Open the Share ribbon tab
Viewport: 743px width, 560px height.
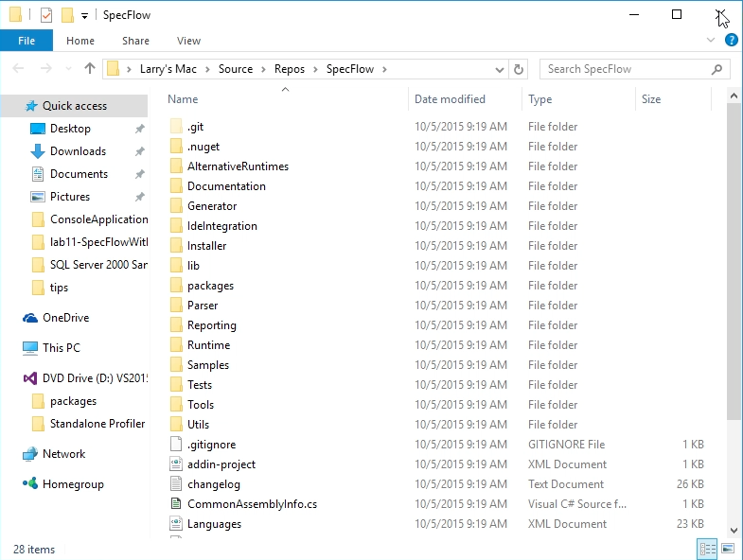pyautogui.click(x=135, y=41)
